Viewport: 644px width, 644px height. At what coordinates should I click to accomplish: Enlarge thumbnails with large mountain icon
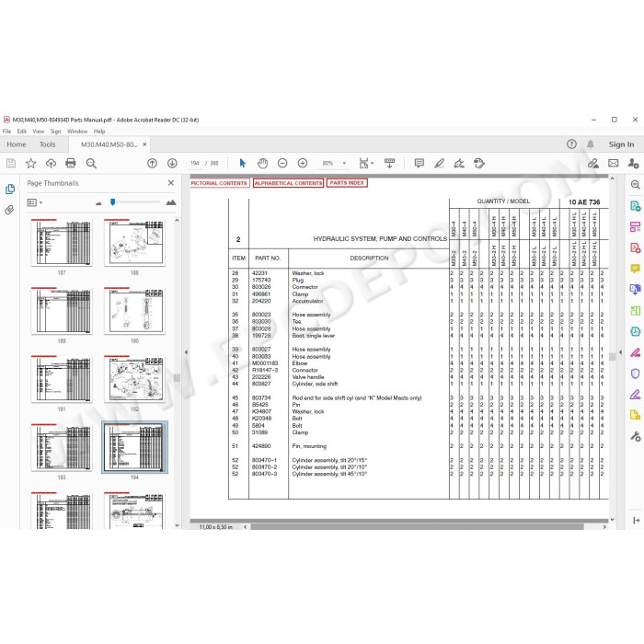pyautogui.click(x=171, y=202)
